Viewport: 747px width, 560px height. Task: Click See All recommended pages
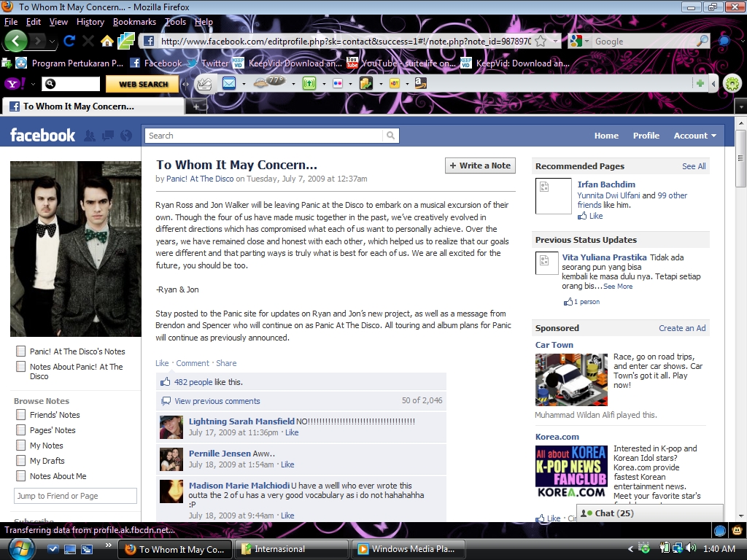(x=694, y=166)
